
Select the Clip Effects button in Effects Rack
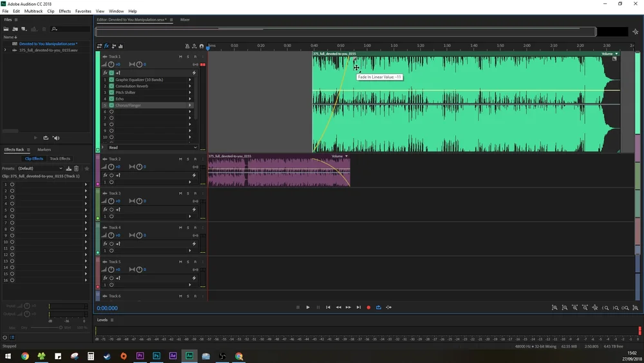33,159
